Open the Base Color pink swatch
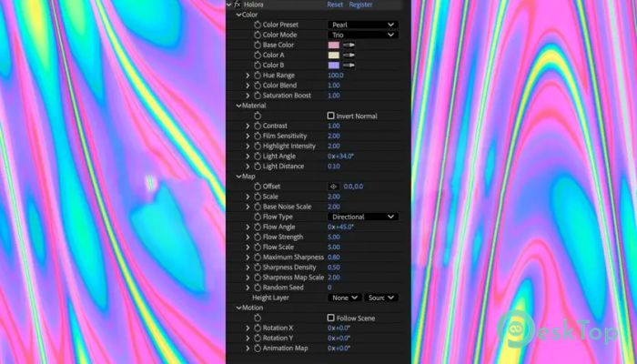 [x=334, y=45]
